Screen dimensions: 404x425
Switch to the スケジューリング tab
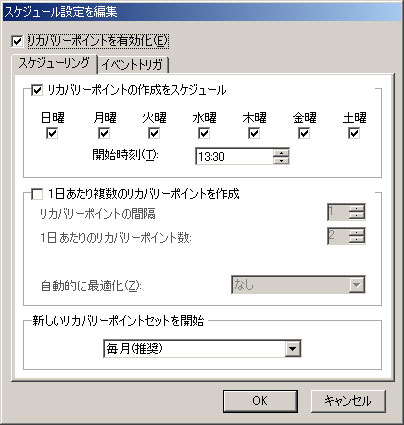tap(54, 63)
